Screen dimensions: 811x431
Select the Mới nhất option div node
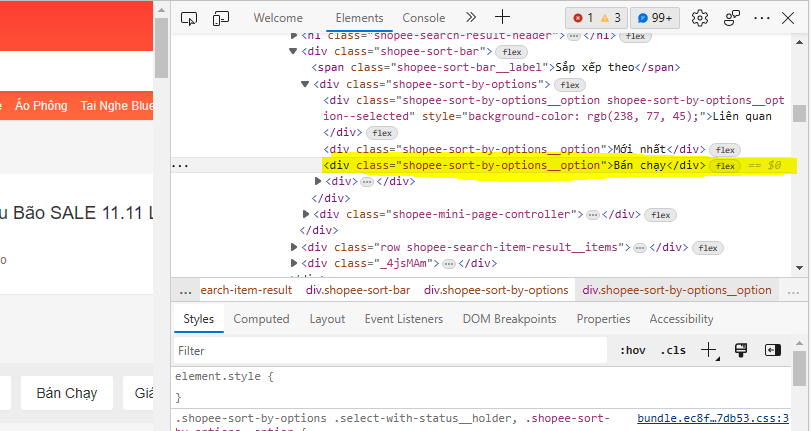tap(514, 150)
